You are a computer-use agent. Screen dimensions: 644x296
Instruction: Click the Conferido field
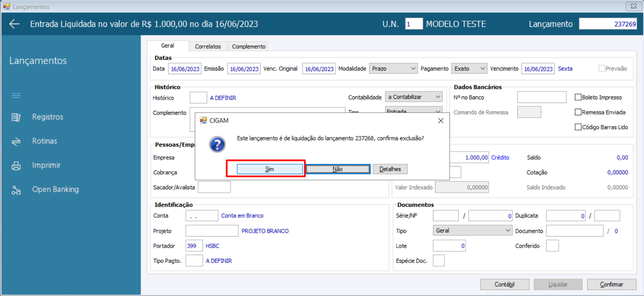[552, 246]
